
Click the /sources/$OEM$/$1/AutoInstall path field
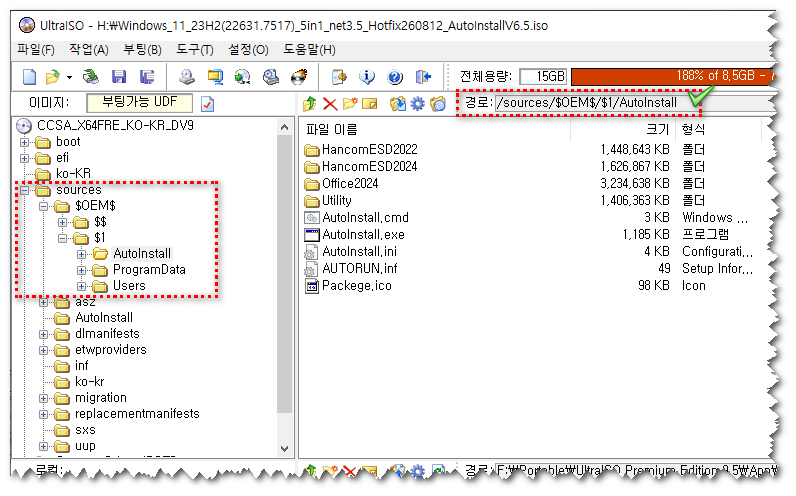(635, 103)
